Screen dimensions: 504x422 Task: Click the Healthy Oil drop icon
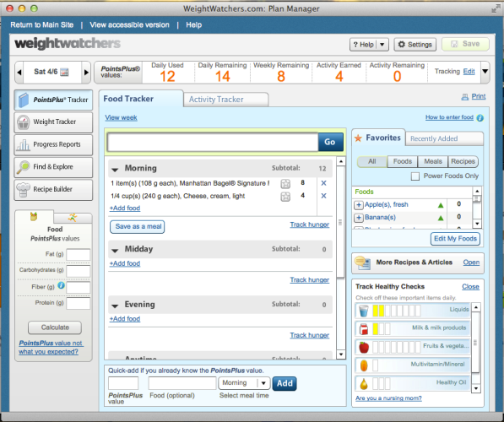[x=364, y=384]
